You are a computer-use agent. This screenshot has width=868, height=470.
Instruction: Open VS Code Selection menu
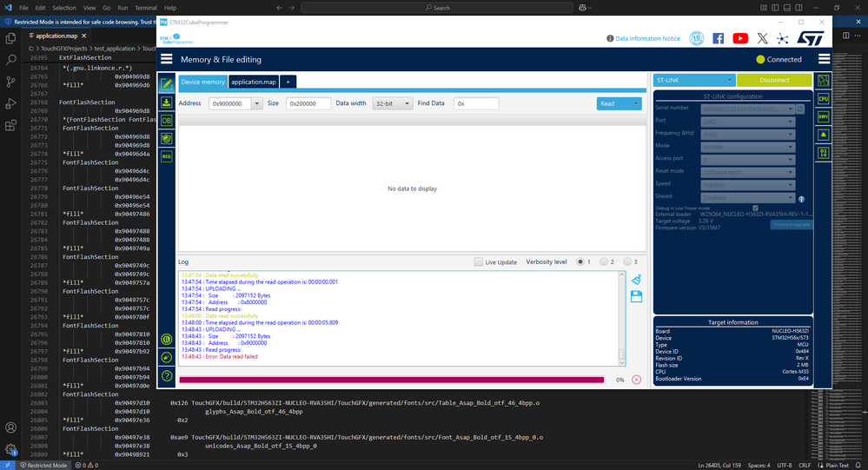64,8
